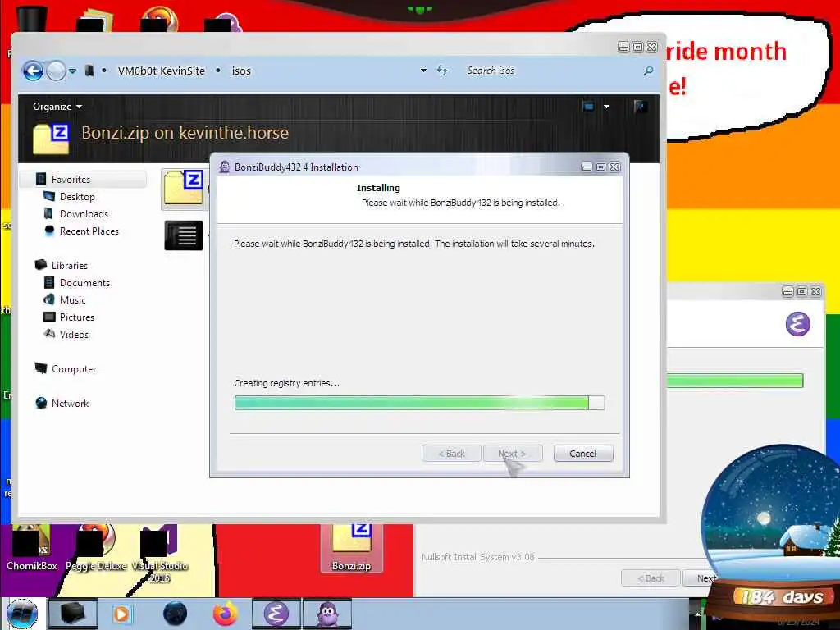Click into the Search isos field

[552, 71]
